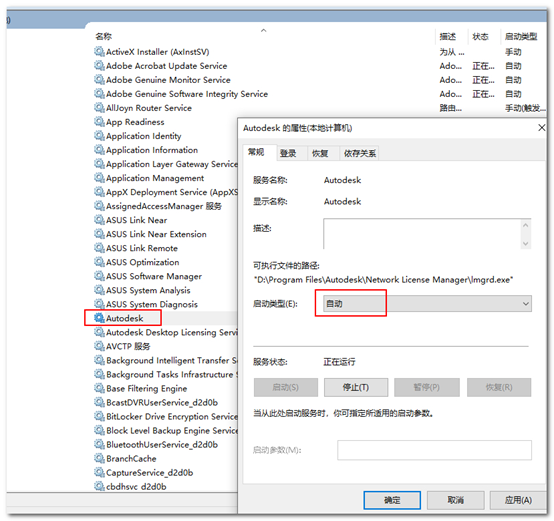Open the 依存关系 tab
Screen dimensions: 554x521
[x=360, y=153]
